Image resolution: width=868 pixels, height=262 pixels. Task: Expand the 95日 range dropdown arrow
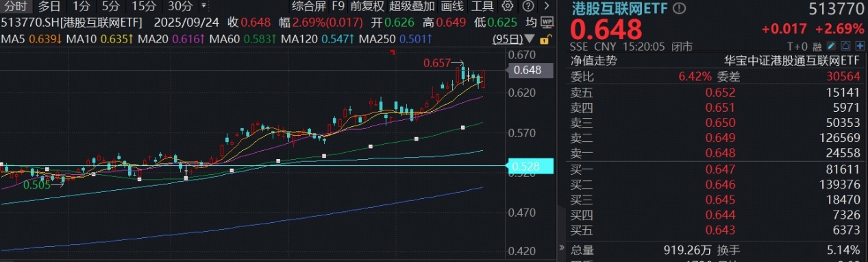[529, 39]
